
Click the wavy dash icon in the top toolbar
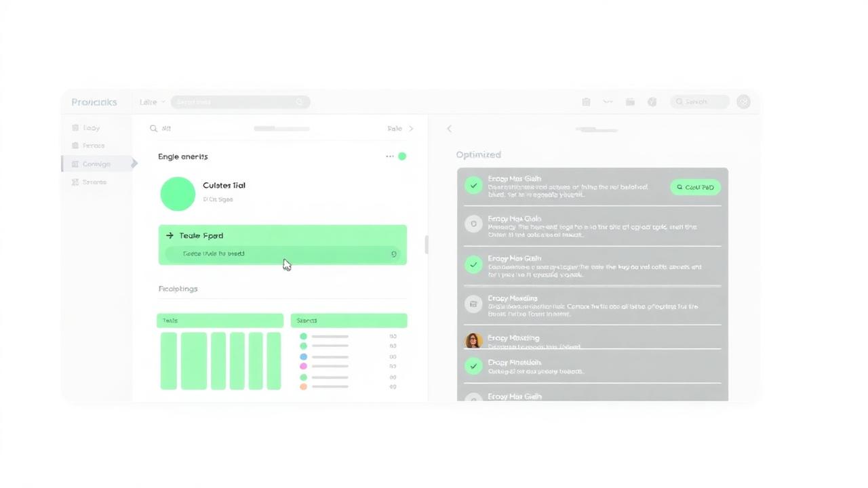point(608,102)
